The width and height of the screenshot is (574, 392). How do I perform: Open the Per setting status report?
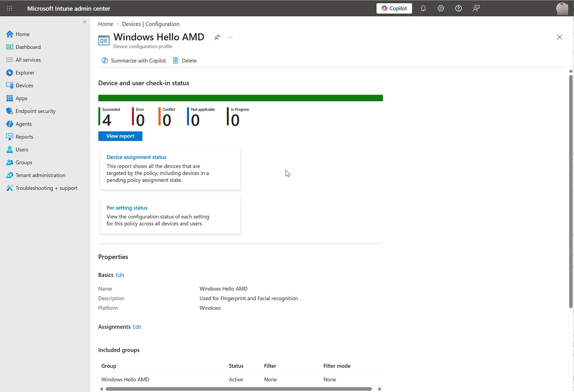pyautogui.click(x=127, y=208)
